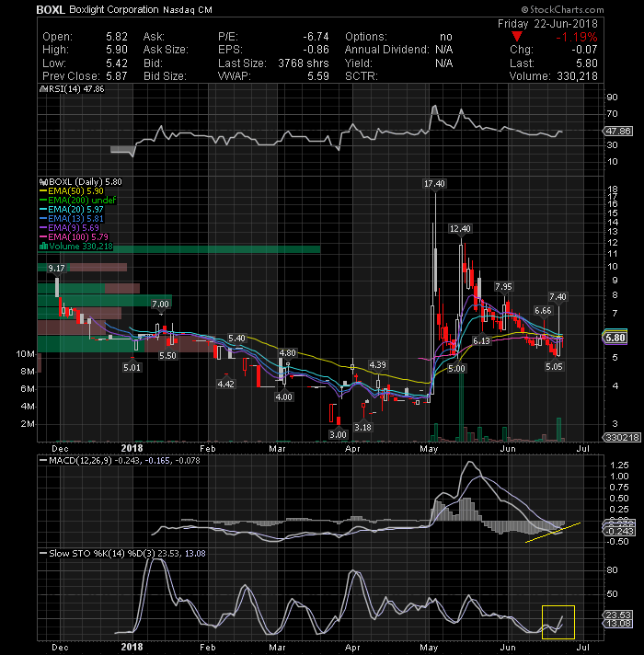The height and width of the screenshot is (655, 644).
Task: Click the 47.86 RSI value tag
Action: (618, 132)
